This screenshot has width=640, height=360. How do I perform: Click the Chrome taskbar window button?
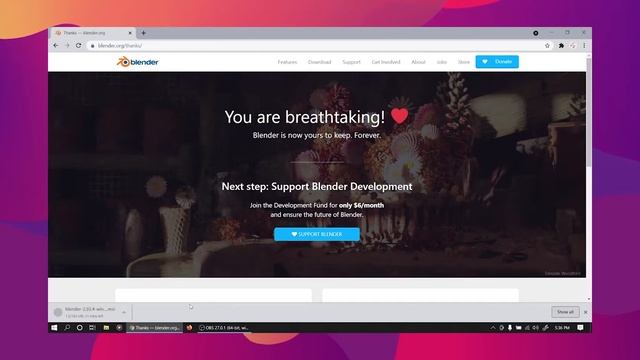pyautogui.click(x=154, y=327)
